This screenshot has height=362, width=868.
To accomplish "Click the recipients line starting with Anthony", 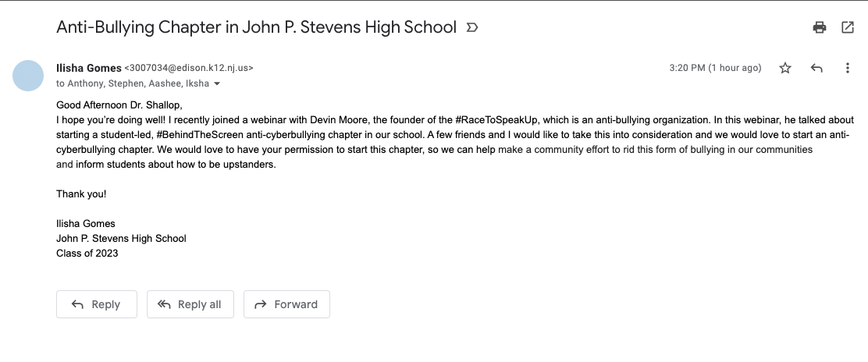I will [x=133, y=83].
